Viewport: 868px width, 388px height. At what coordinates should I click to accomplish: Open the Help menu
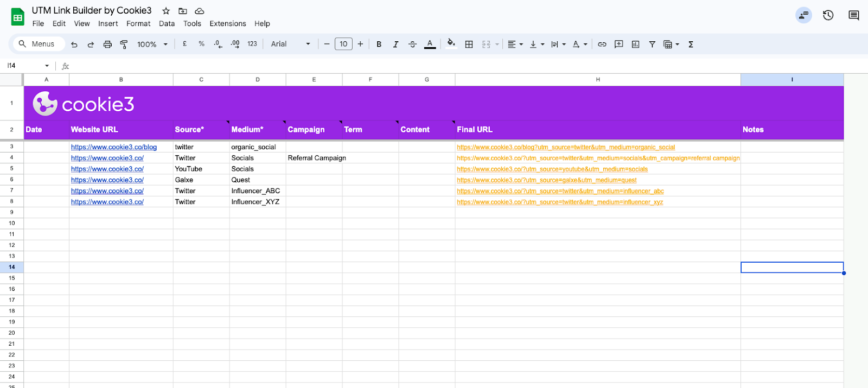point(262,23)
